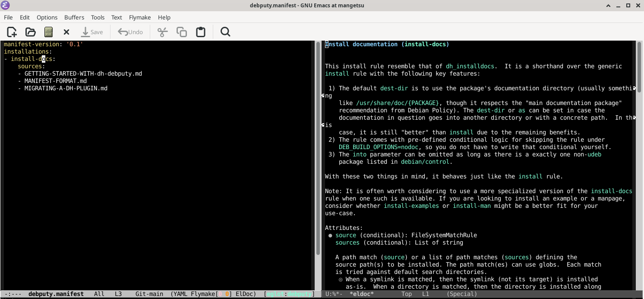Place cursor on the 'installations:' line
Screen dimensions: 644x299
[28, 51]
